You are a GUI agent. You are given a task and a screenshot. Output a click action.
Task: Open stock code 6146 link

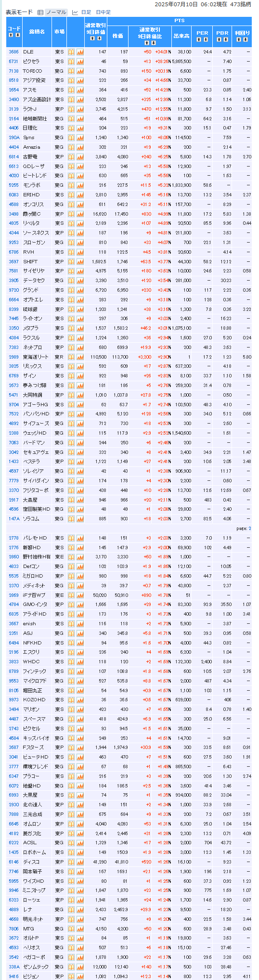pyautogui.click(x=13, y=862)
